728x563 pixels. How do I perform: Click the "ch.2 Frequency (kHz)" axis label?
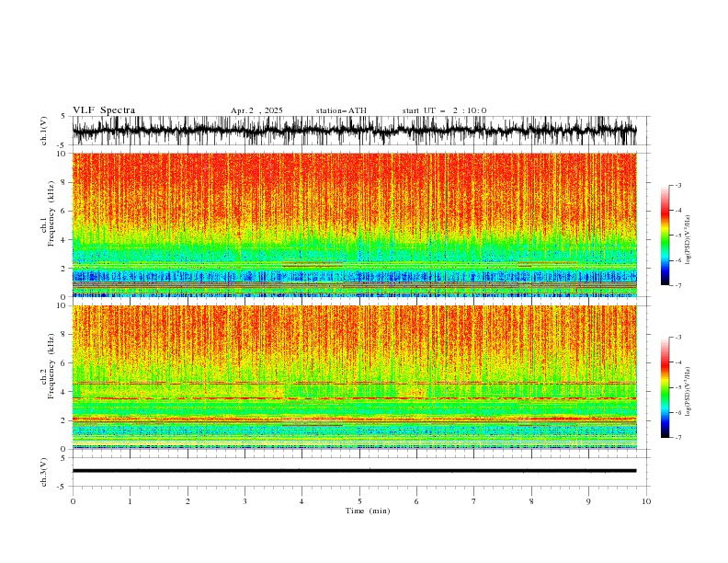pos(48,366)
